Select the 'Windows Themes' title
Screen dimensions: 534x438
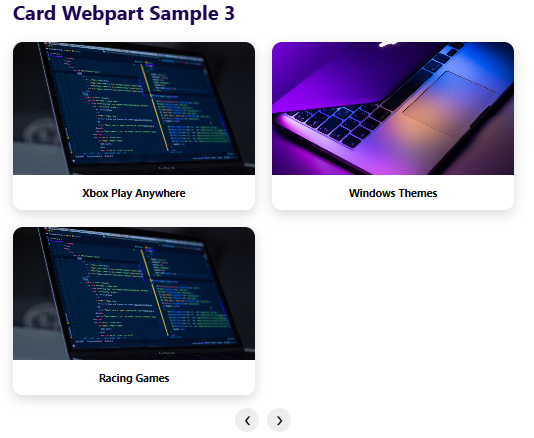(393, 193)
